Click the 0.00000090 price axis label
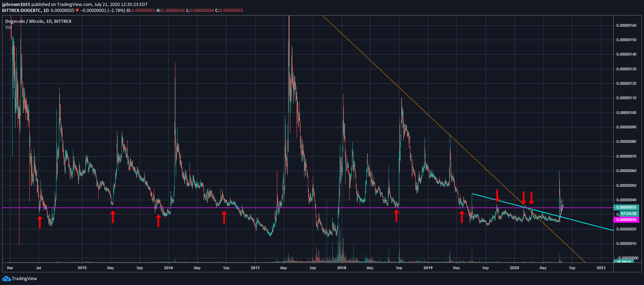The image size is (644, 285). [x=626, y=127]
